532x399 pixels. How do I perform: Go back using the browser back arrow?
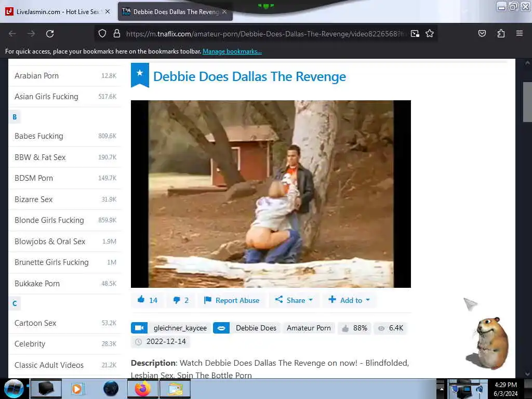[12, 34]
